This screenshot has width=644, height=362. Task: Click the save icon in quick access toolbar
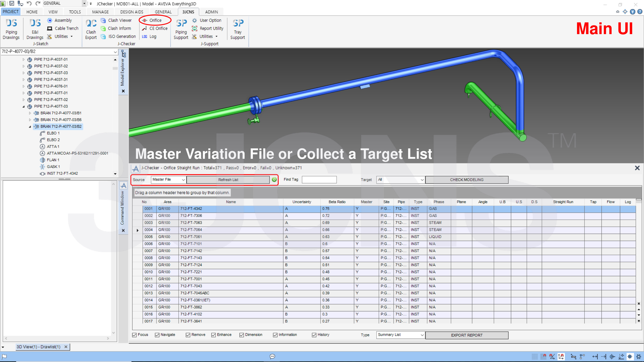(12, 3)
